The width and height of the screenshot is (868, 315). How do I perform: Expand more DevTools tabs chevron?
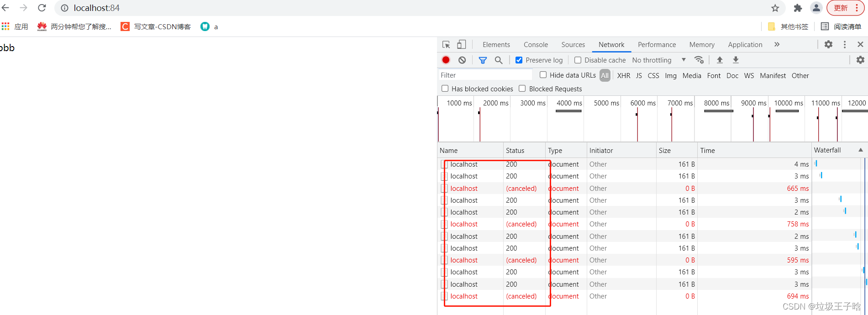click(x=777, y=44)
